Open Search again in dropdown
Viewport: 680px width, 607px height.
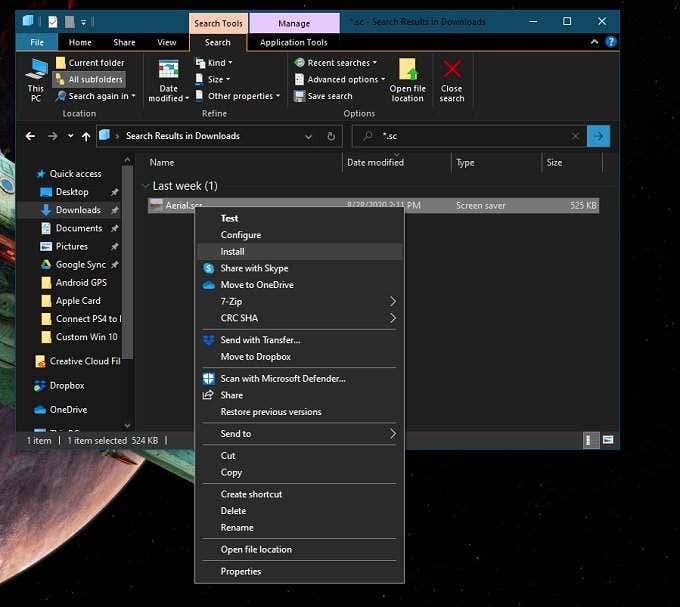pyautogui.click(x=96, y=96)
